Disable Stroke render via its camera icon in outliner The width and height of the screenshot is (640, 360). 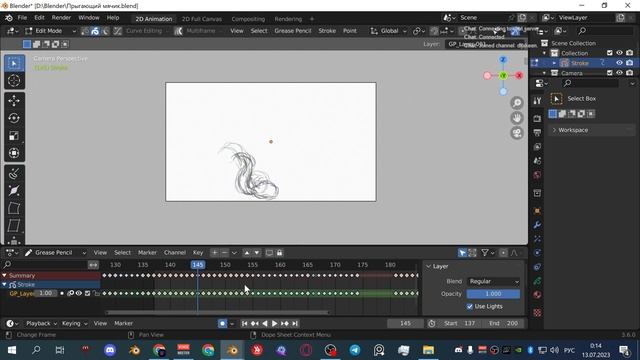pos(629,63)
